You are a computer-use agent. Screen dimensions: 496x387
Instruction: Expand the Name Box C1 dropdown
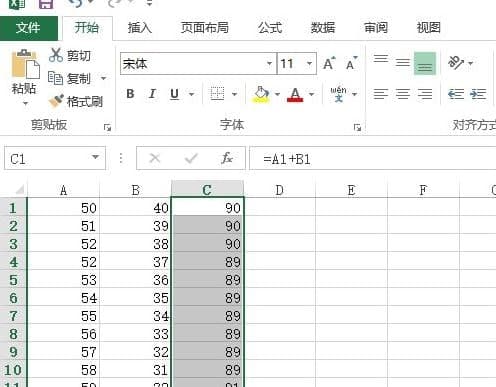click(95, 157)
